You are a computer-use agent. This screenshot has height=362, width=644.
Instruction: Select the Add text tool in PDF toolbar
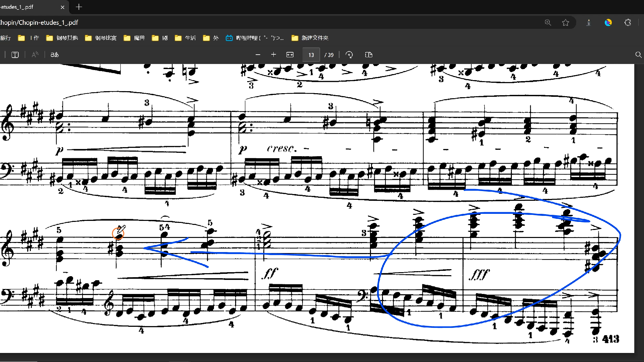pyautogui.click(x=15, y=55)
